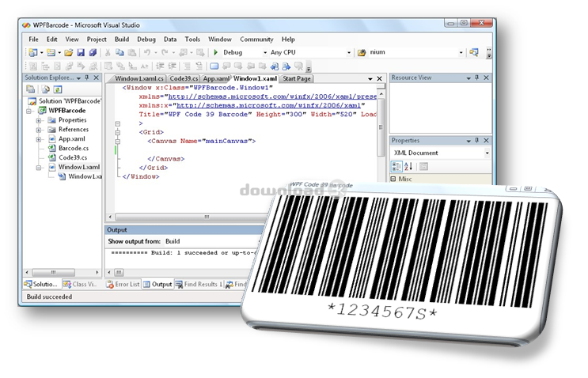Click the Categorized view icon in Properties
This screenshot has height=378, width=588.
pos(397,166)
